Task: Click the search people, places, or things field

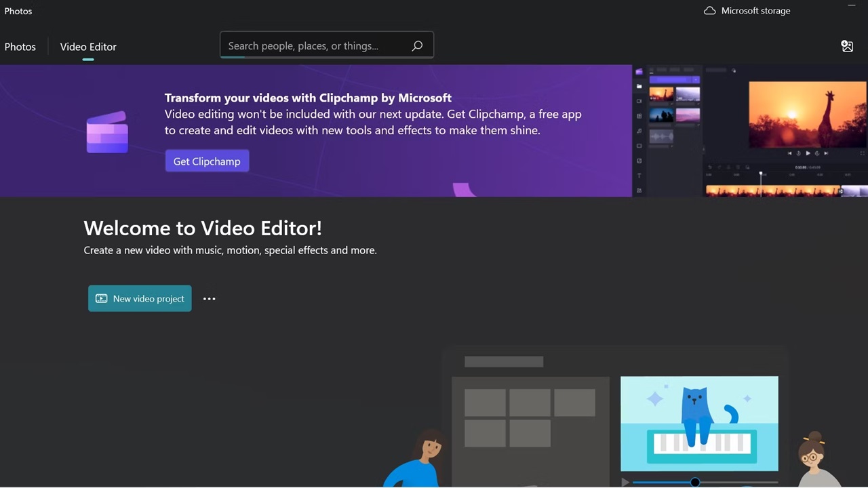Action: [x=327, y=45]
